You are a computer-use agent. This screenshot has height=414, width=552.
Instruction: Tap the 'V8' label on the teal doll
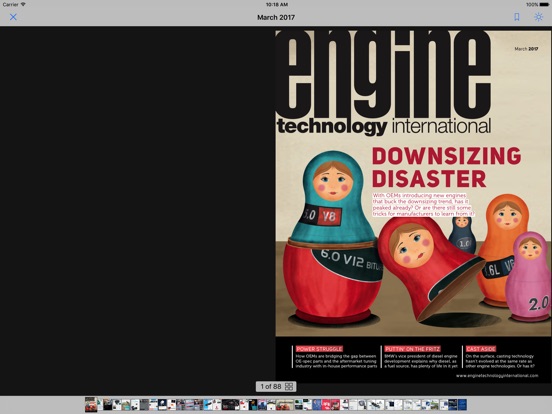point(329,216)
